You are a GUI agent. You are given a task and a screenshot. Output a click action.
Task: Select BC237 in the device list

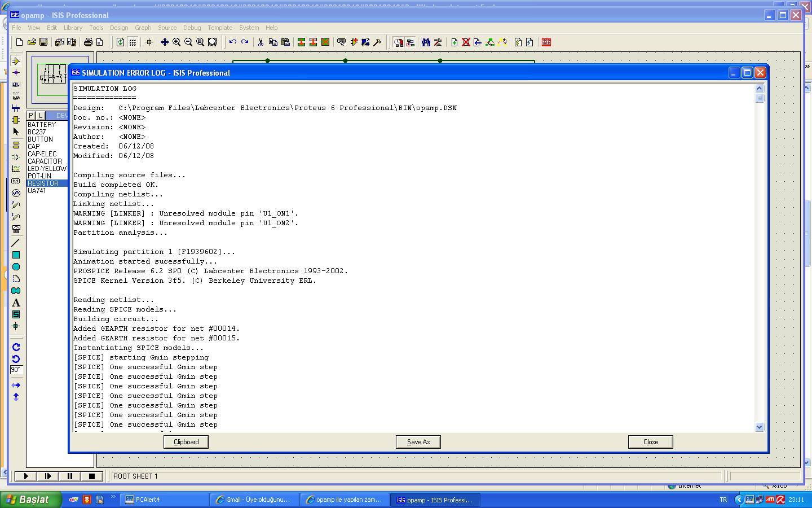tap(37, 132)
